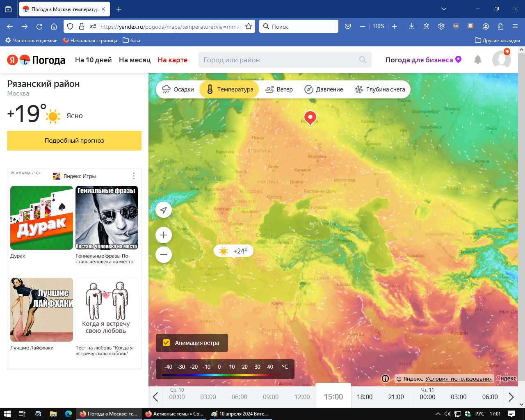Open the Условия использования link
The image size is (525, 420).
[x=459, y=379]
